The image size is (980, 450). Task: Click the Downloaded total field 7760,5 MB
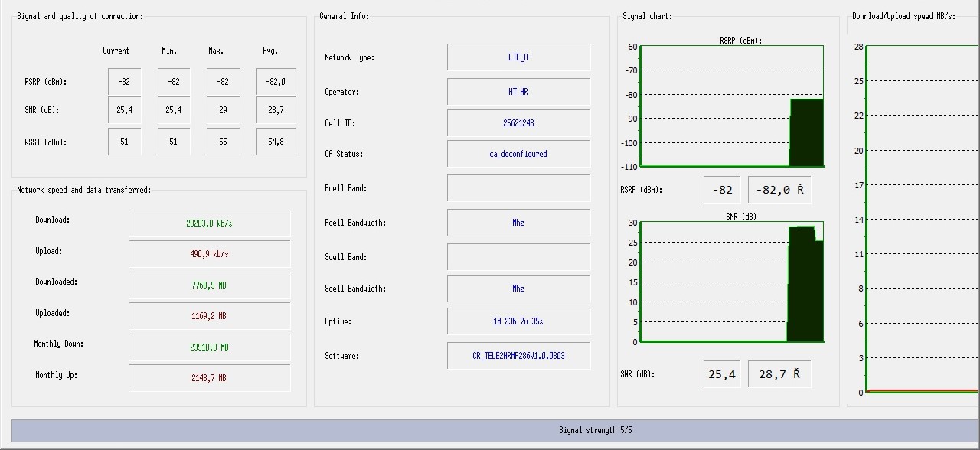coord(209,285)
